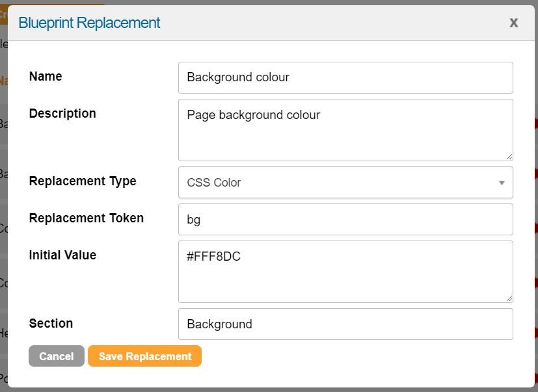Open the Replacement Type dropdown showing CSS Color
The image size is (538, 392).
pos(338,183)
